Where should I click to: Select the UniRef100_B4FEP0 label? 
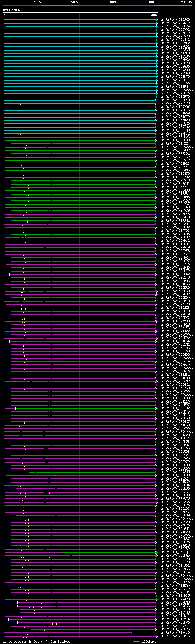pos(175,63)
